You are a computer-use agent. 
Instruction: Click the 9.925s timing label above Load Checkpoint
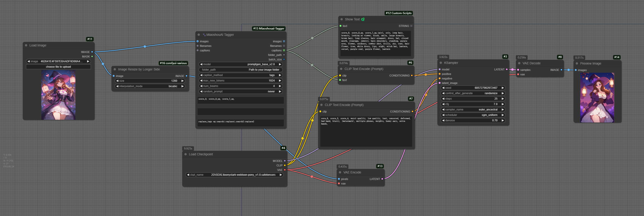coord(188,148)
